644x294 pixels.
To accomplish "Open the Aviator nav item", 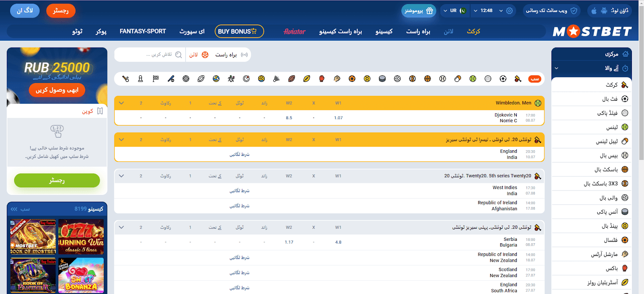I will [x=294, y=31].
